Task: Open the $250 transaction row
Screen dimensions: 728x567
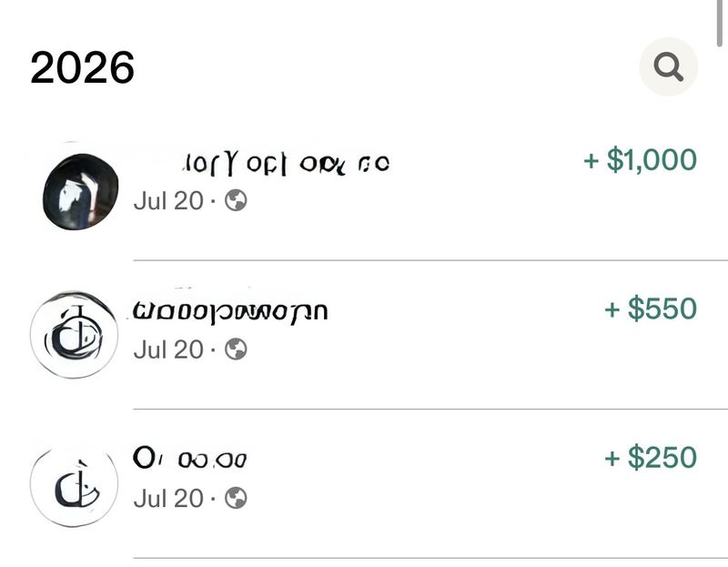Action: tap(364, 484)
